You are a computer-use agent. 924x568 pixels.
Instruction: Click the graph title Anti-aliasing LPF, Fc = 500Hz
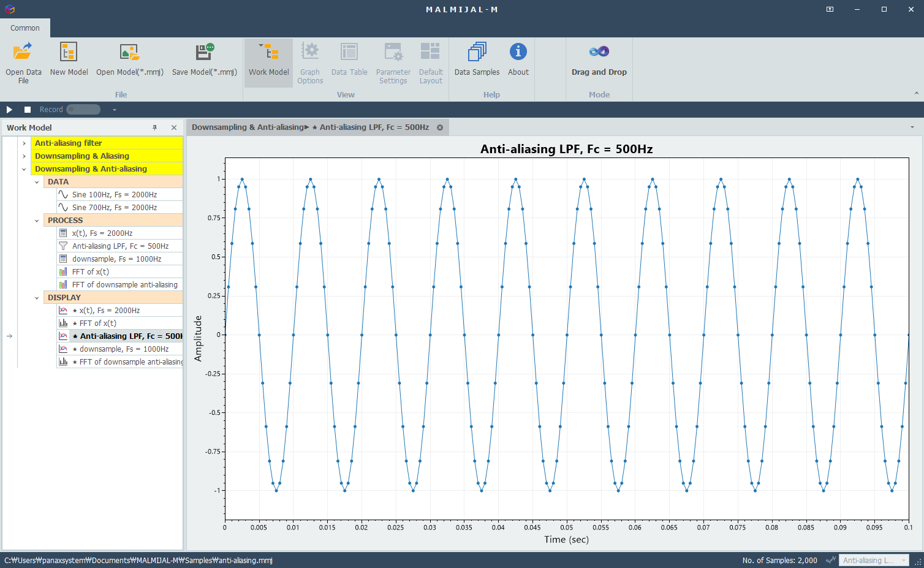pyautogui.click(x=566, y=149)
